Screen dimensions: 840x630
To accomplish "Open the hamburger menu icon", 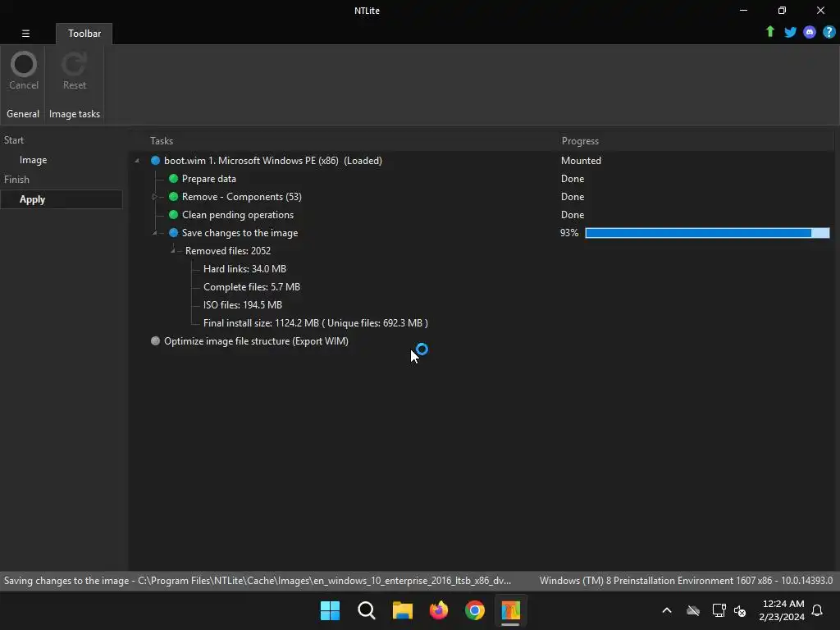I will [x=25, y=33].
